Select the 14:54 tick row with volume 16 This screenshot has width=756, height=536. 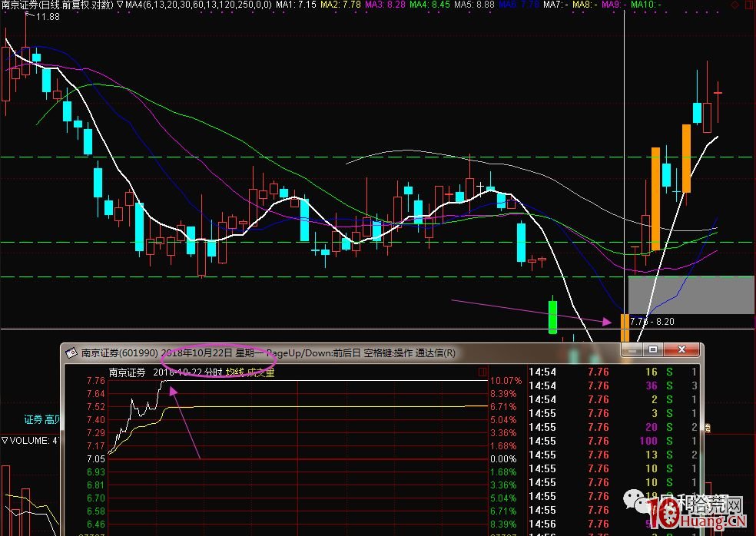(613, 372)
